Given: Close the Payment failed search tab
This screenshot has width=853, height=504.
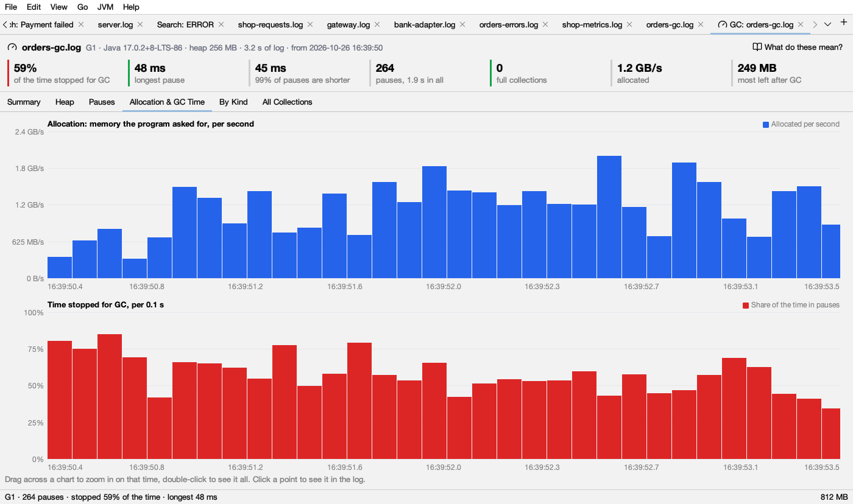Looking at the screenshot, I should click(x=81, y=24).
